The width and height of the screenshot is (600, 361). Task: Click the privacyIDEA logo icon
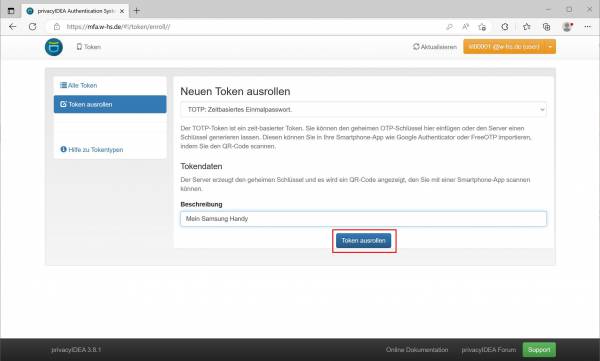(x=54, y=47)
